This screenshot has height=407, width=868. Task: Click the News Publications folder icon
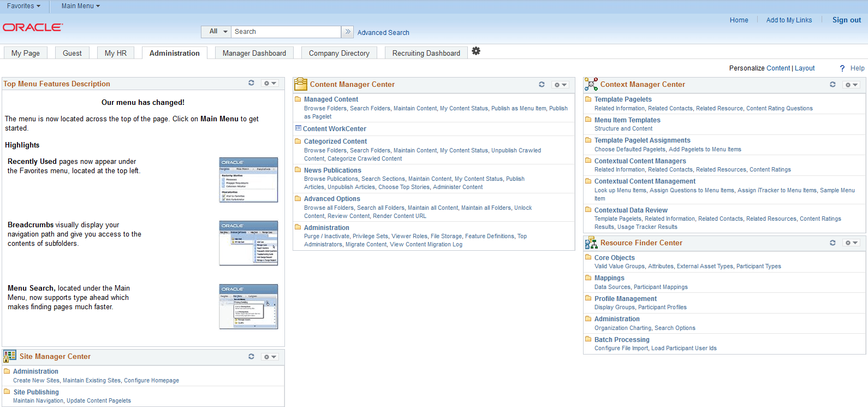tap(298, 170)
